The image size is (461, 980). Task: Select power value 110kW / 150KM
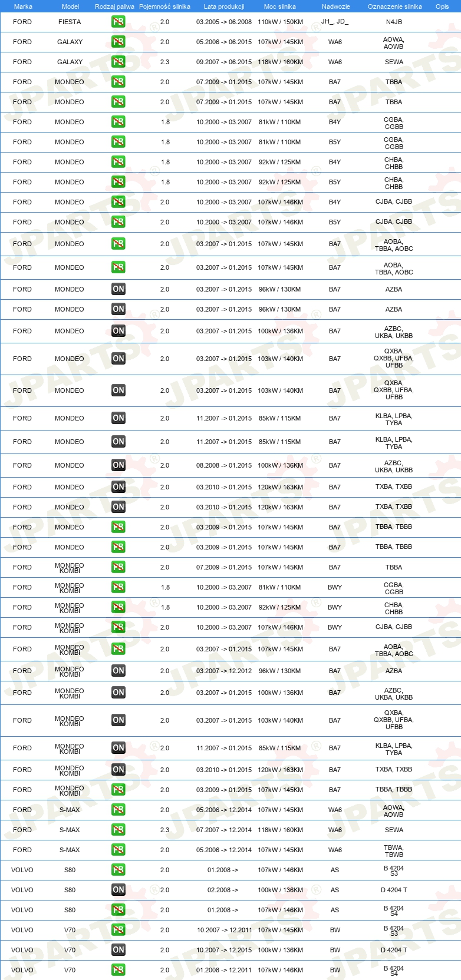click(x=281, y=22)
